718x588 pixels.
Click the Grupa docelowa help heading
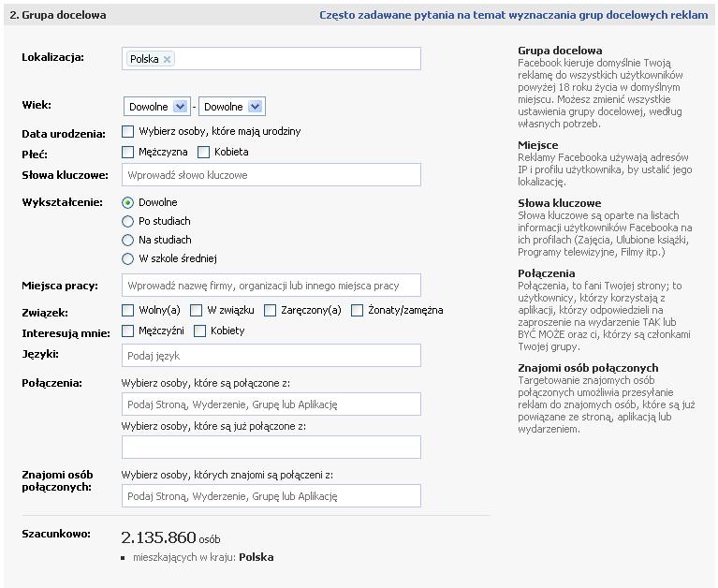(560, 51)
